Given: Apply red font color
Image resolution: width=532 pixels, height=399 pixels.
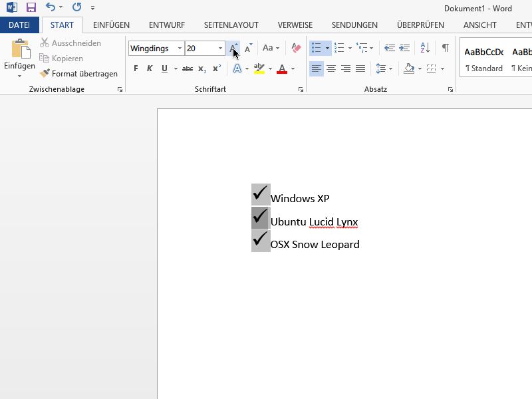Looking at the screenshot, I should (282, 68).
